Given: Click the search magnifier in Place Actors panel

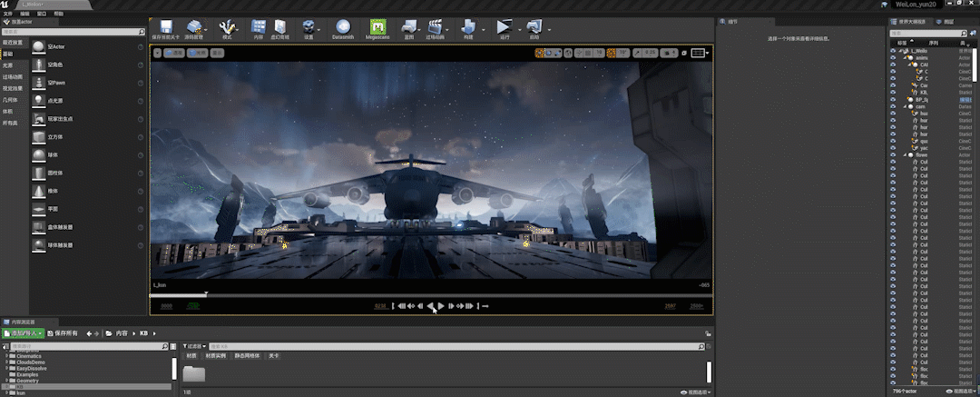Looking at the screenshot, I should click(x=142, y=31).
